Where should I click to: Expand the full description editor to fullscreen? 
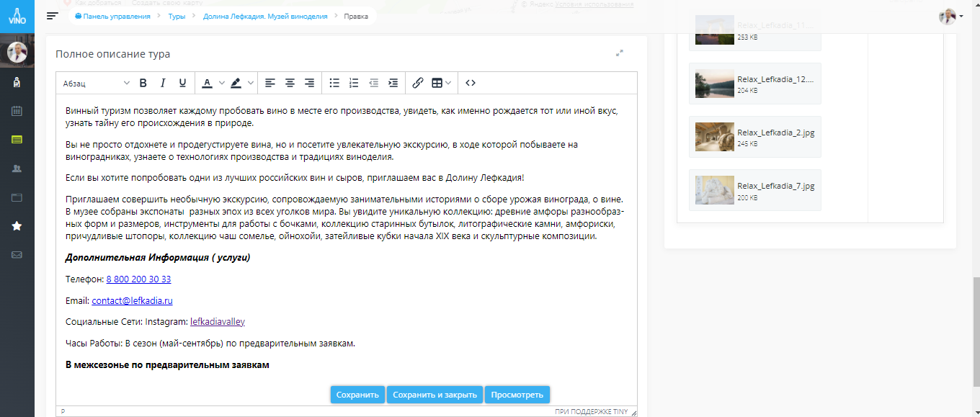point(620,53)
